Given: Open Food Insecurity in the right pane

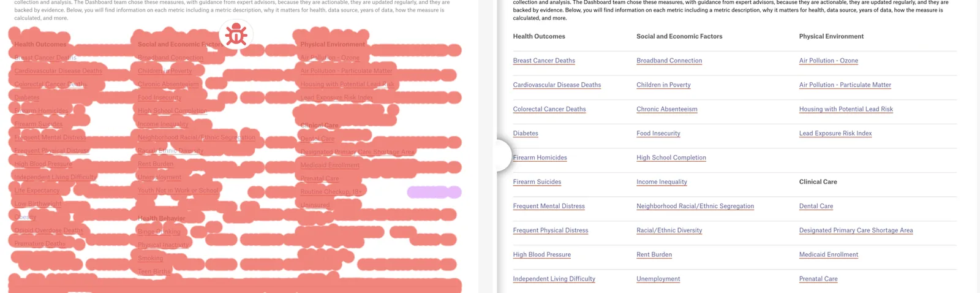Looking at the screenshot, I should pos(658,134).
